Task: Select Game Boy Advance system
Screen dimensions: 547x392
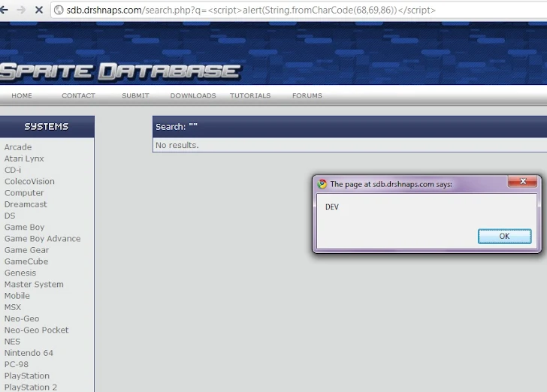Action: tap(42, 239)
